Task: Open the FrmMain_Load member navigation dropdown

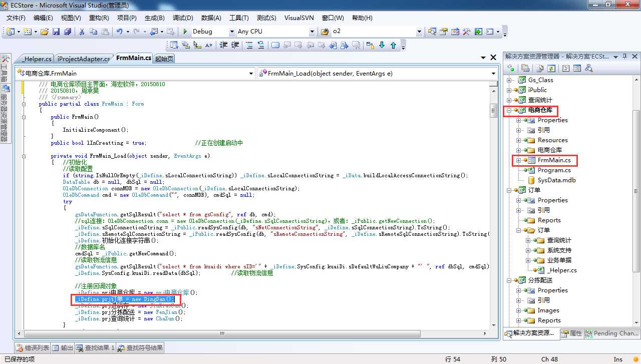Action: click(x=493, y=73)
